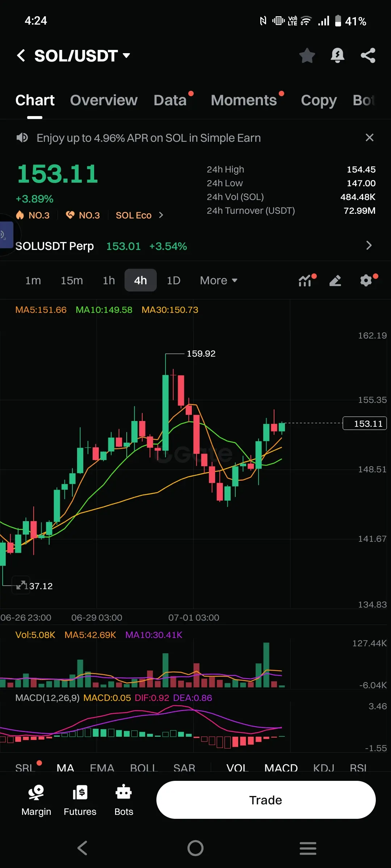Tap the 24h Vol value 484.48K
Image resolution: width=391 pixels, height=868 pixels.
[x=358, y=197]
